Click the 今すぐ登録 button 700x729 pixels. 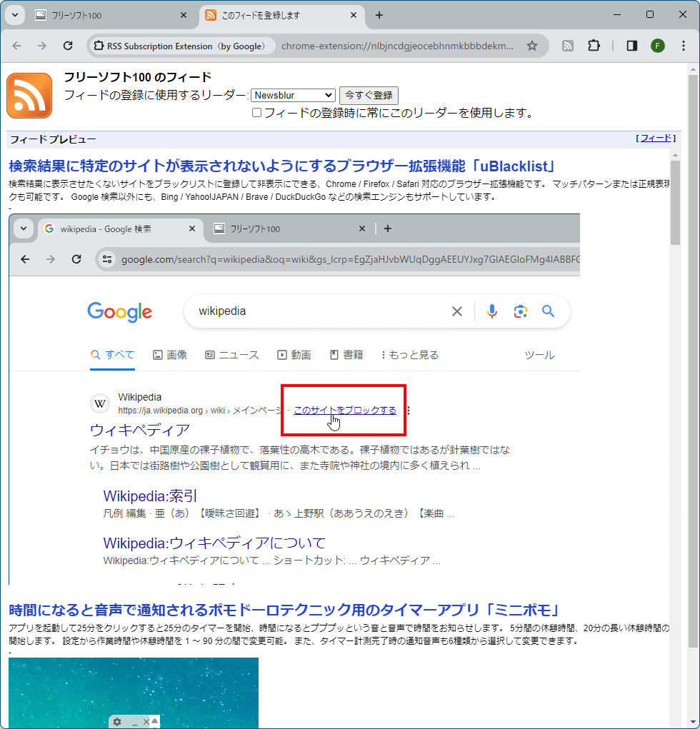[369, 95]
